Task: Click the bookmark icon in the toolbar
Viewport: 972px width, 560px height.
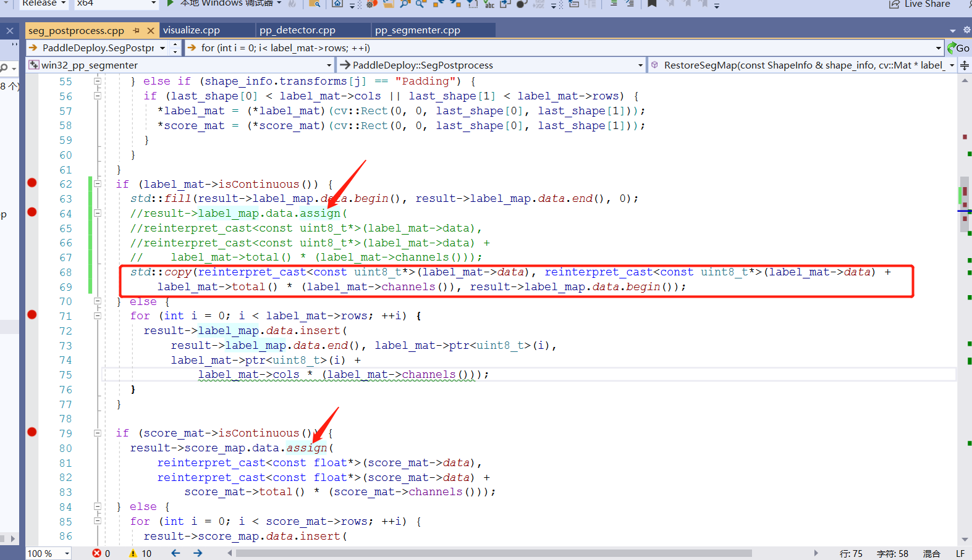Action: click(x=652, y=4)
